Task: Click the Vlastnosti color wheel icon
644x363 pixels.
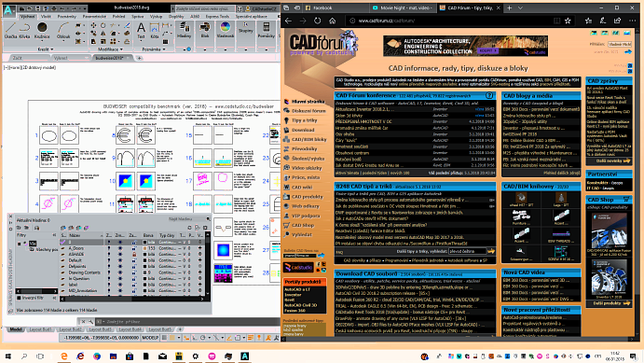Action: tap(225, 31)
